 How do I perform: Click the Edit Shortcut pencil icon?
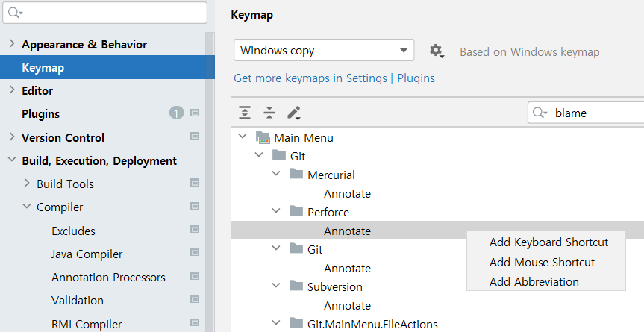coord(294,113)
